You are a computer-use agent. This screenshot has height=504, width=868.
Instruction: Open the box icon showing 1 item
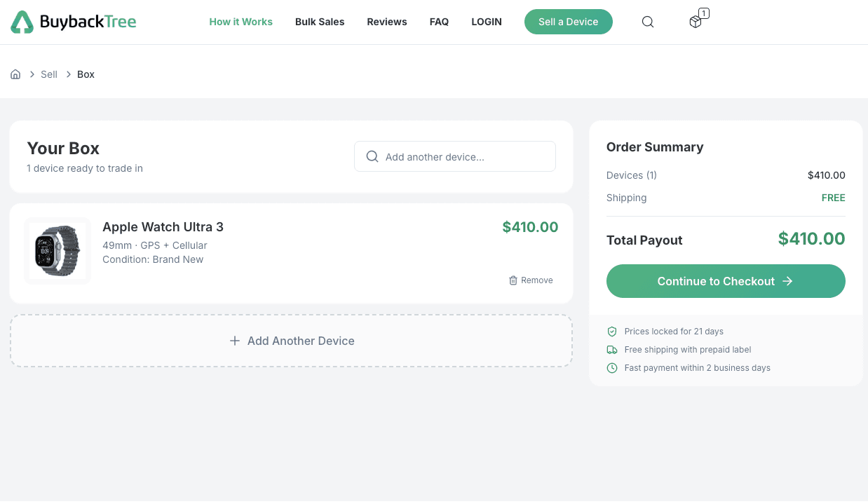[695, 21]
